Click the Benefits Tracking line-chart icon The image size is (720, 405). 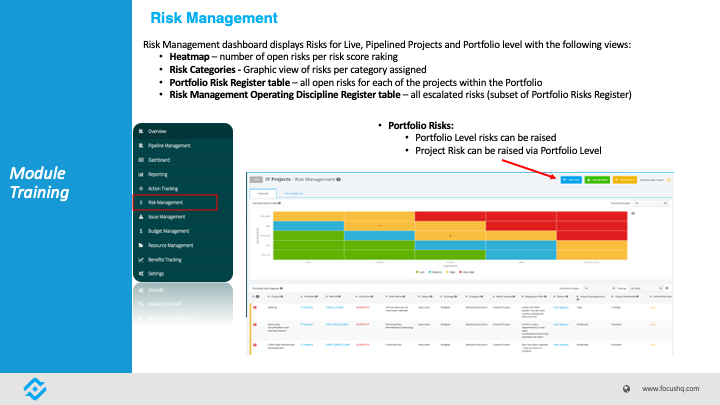pos(141,259)
